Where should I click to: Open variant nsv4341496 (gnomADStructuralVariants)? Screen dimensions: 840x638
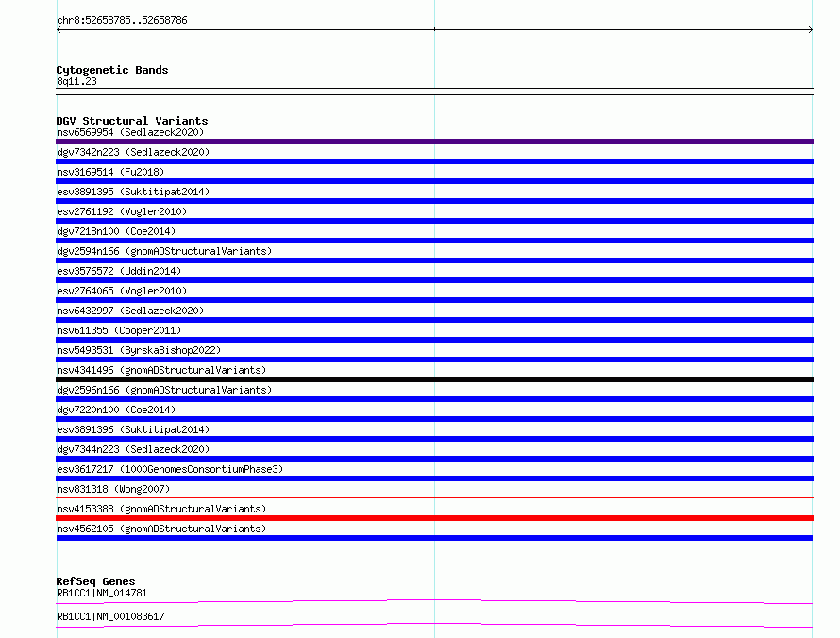point(161,370)
